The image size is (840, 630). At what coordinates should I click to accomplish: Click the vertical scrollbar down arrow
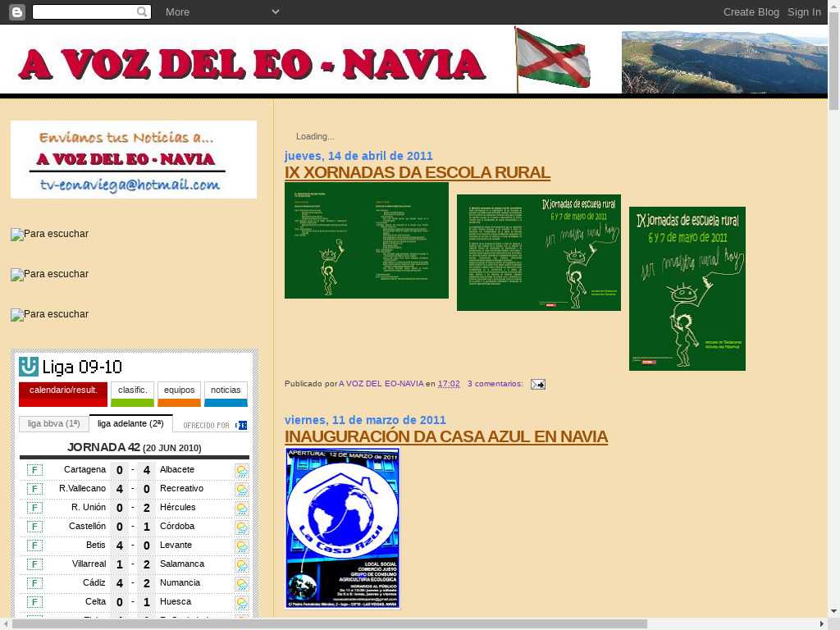(833, 611)
